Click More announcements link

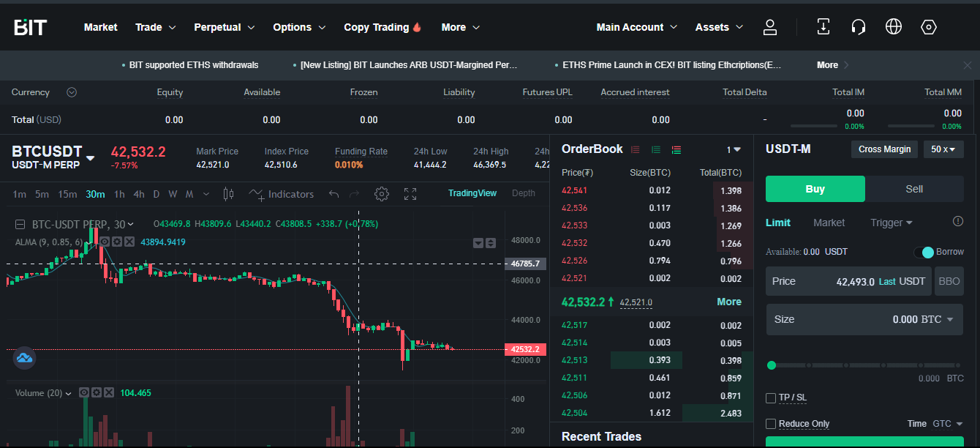click(x=833, y=65)
